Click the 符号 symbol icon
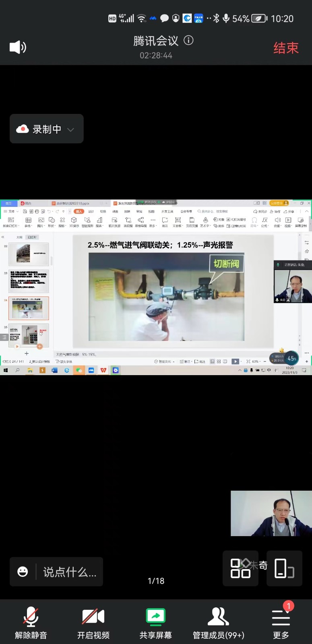 (x=254, y=222)
